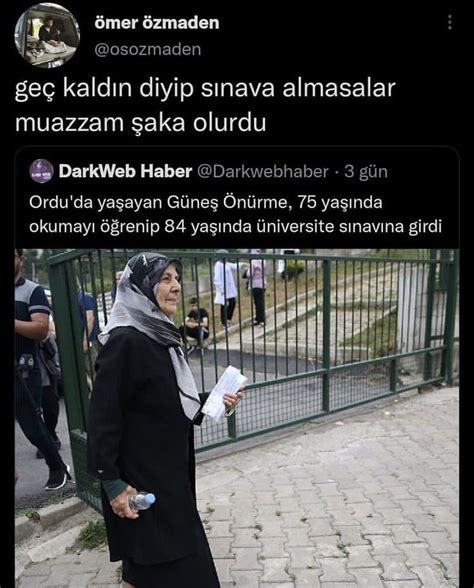Open the '3 gün' timestamp
The width and height of the screenshot is (474, 588).
click(366, 171)
